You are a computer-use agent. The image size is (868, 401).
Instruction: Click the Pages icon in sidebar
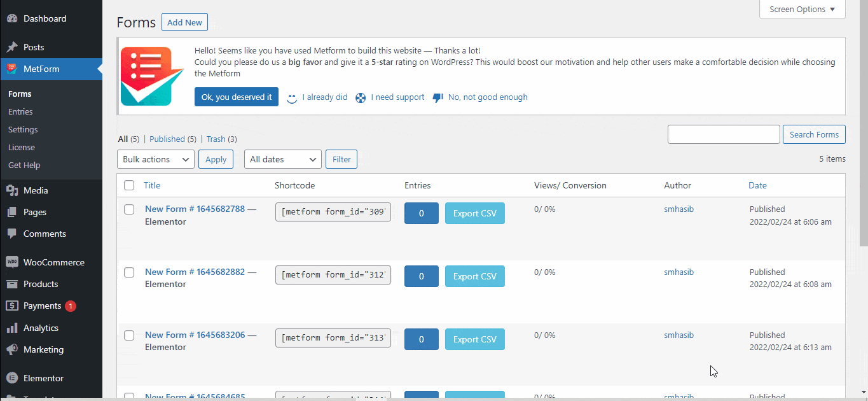tap(11, 212)
